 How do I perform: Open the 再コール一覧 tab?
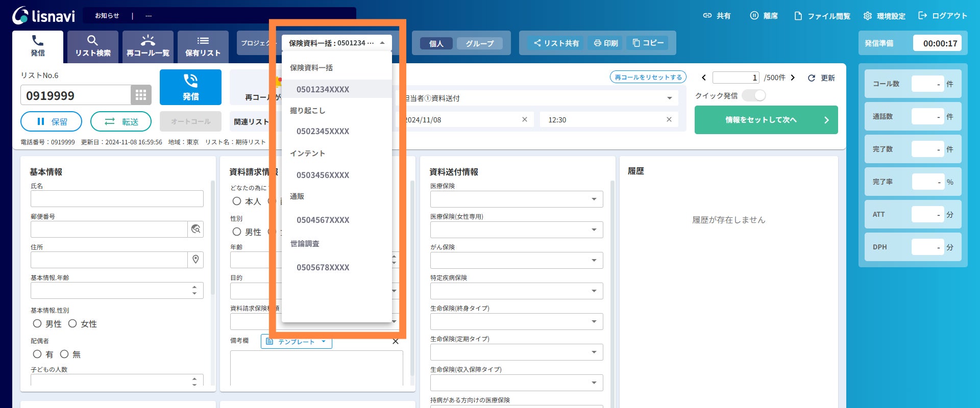coord(148,46)
